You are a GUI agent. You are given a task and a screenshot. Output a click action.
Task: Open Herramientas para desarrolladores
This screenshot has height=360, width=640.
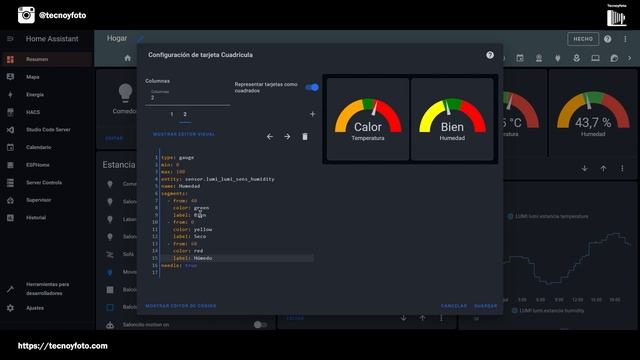(47, 289)
